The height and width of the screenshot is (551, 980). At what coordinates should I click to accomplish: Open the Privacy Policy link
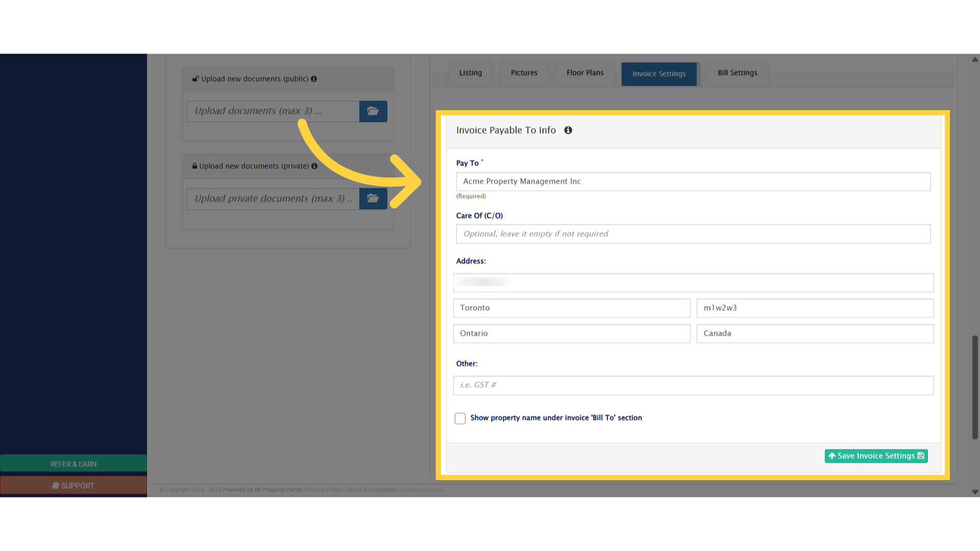tap(324, 489)
